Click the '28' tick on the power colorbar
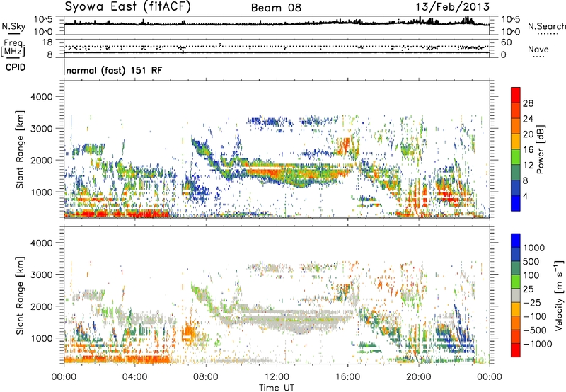Viewport: 566px width, 392px height. (528, 103)
